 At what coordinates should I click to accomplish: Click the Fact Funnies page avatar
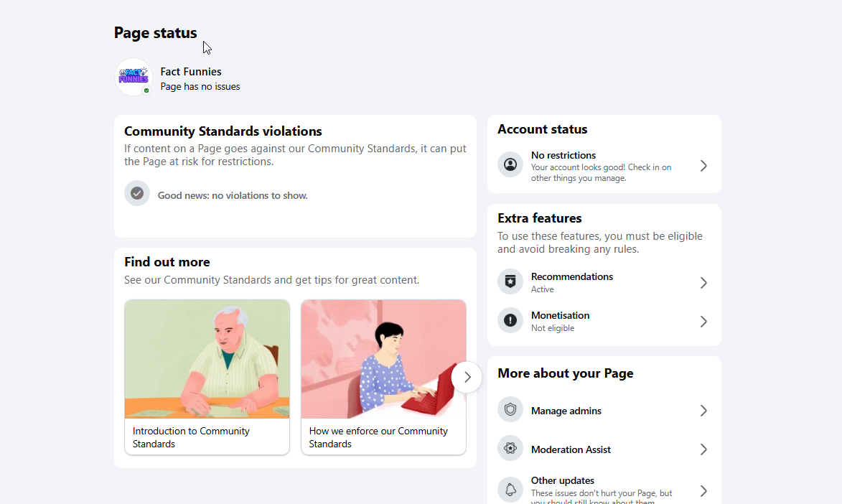click(x=134, y=77)
